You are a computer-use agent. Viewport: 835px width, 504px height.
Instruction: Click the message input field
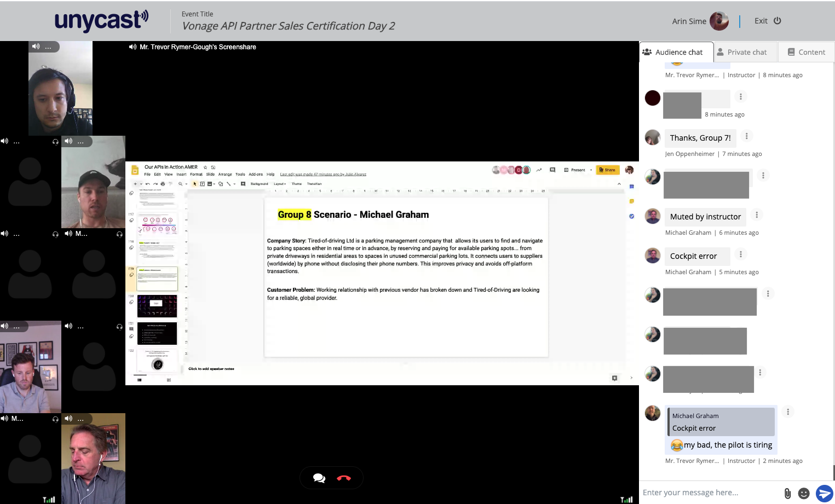point(709,493)
